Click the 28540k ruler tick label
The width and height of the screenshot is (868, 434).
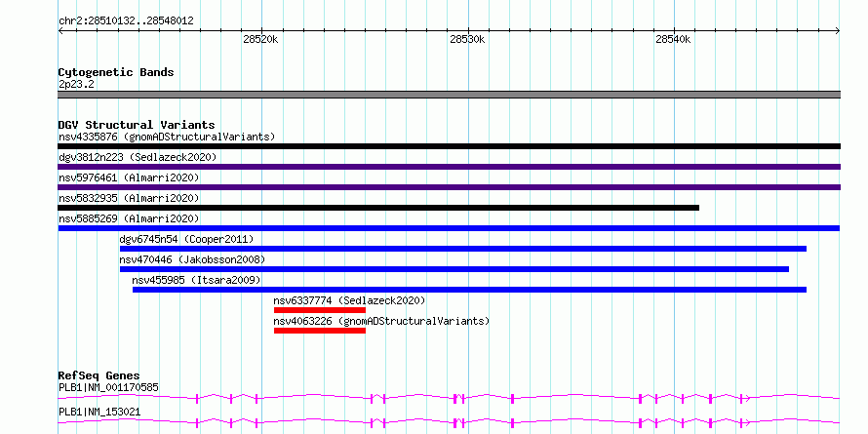(x=673, y=40)
